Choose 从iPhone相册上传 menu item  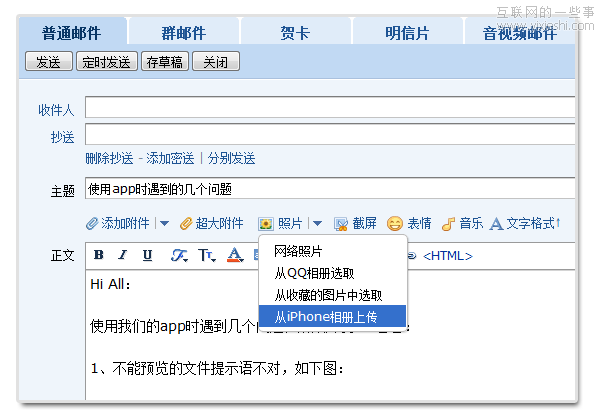333,316
